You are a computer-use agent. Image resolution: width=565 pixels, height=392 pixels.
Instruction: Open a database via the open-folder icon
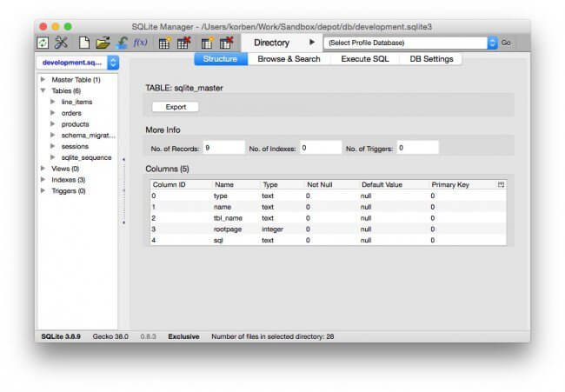tap(103, 43)
